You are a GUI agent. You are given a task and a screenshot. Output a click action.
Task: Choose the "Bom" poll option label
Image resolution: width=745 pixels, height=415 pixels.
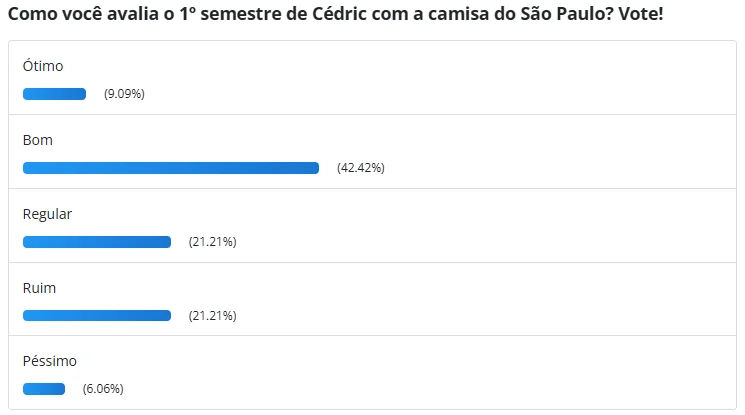[x=38, y=141]
